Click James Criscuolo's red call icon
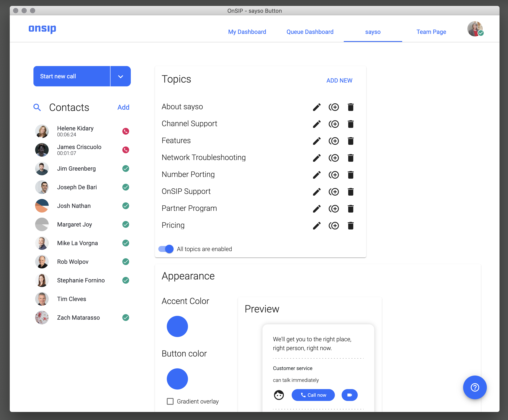The image size is (508, 420). pyautogui.click(x=126, y=150)
